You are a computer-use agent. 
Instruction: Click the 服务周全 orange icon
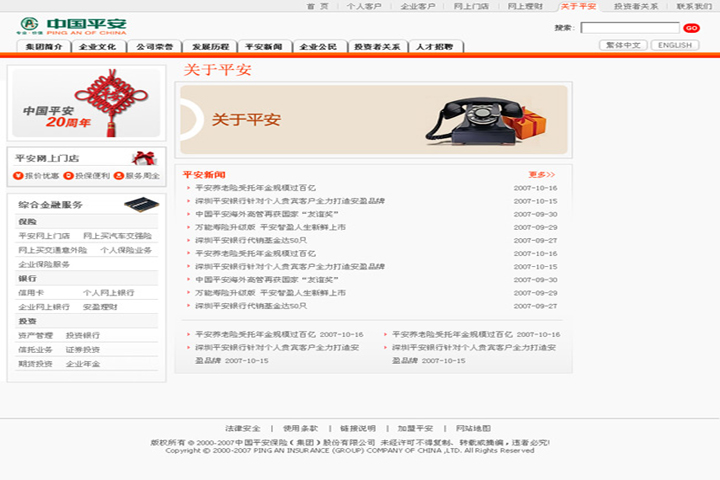[x=119, y=176]
